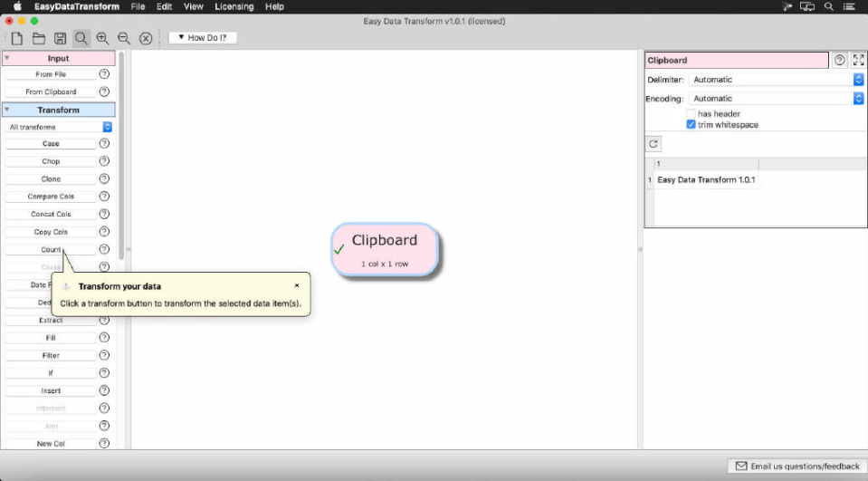
Task: Open the Delimiter dropdown
Action: click(776, 80)
